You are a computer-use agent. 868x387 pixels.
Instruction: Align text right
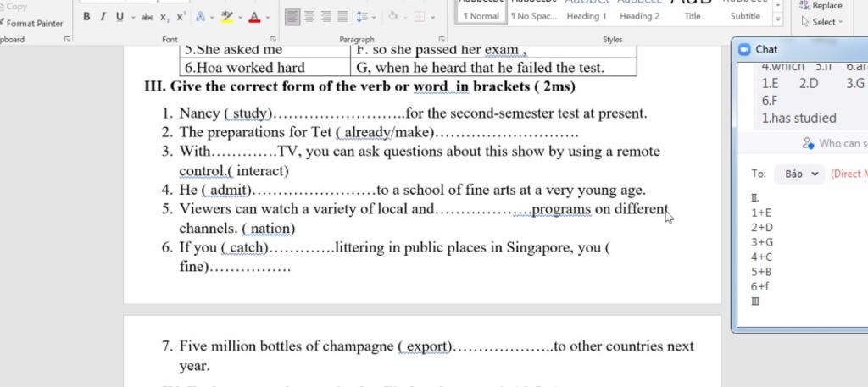point(326,17)
